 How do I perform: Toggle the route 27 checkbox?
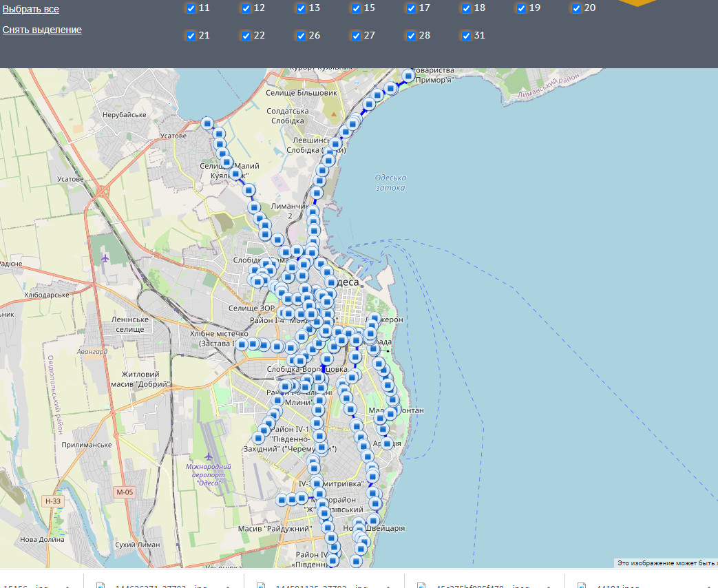click(356, 36)
